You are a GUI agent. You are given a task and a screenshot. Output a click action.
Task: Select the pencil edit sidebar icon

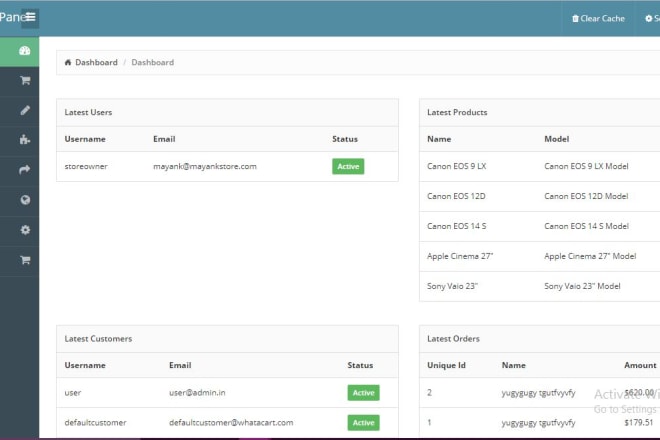pos(25,110)
